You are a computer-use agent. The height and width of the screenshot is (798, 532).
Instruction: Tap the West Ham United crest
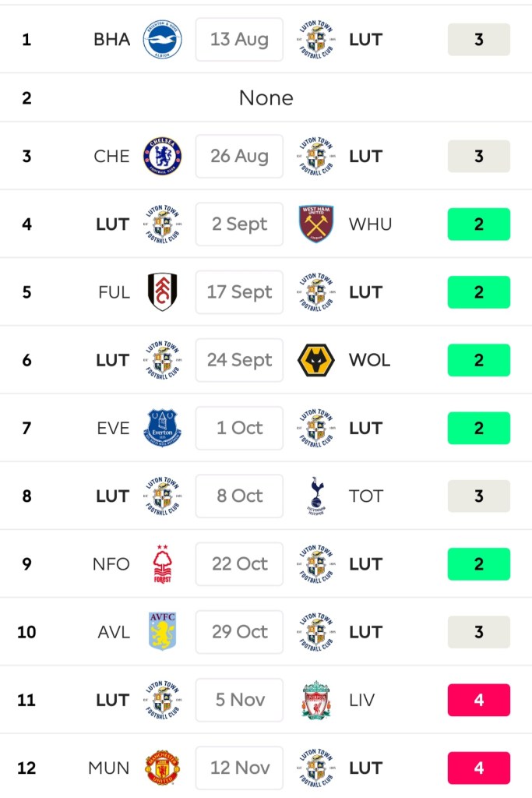[316, 224]
